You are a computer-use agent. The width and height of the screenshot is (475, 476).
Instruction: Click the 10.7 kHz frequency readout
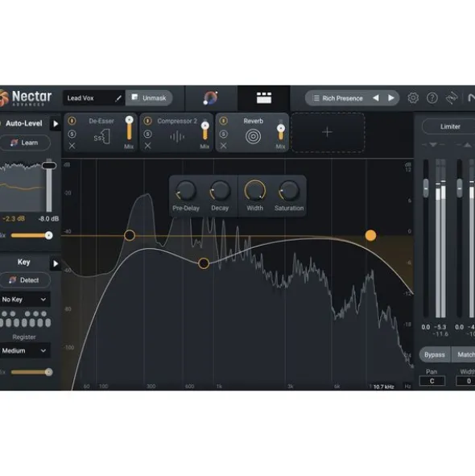[383, 387]
